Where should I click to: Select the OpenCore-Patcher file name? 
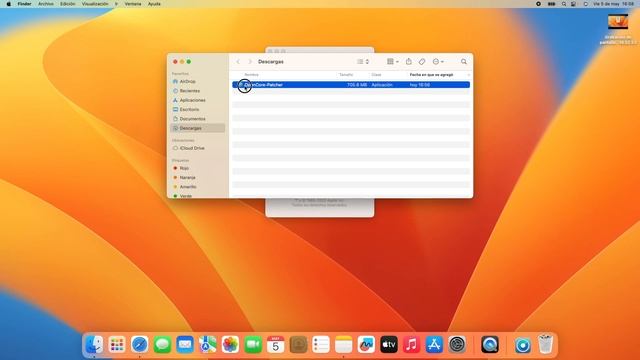tap(264, 85)
